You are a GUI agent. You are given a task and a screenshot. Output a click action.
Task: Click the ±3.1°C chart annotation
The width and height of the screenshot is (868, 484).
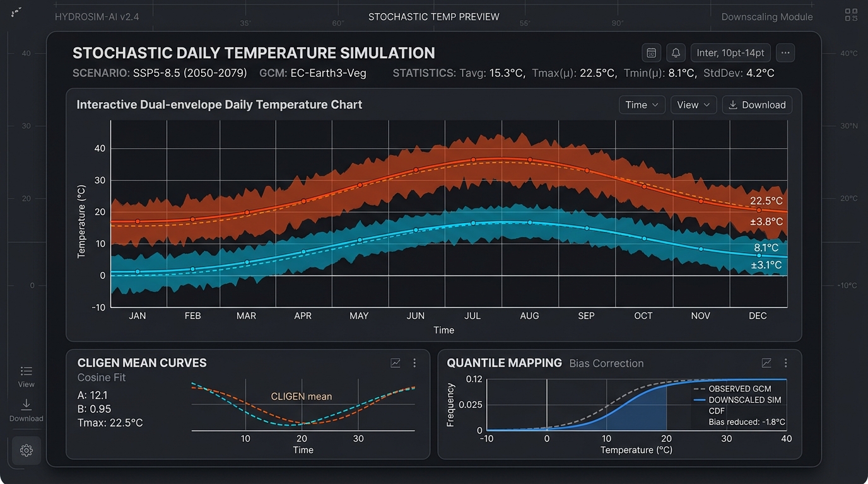pyautogui.click(x=766, y=265)
